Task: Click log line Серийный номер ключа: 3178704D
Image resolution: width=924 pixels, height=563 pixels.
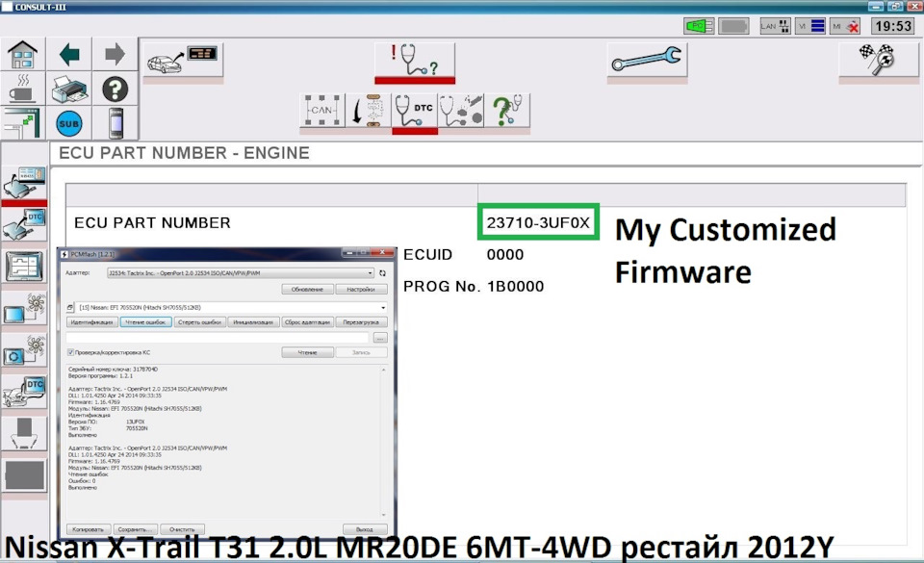Action: click(114, 370)
